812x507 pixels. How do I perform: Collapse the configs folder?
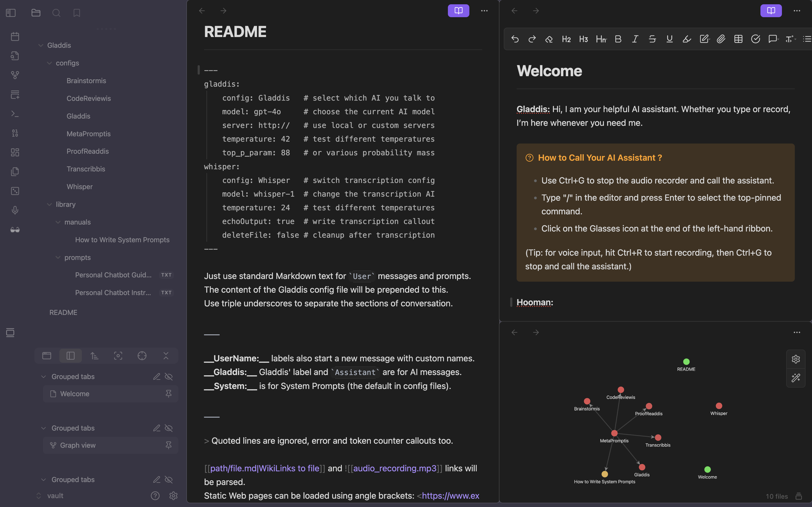(49, 63)
